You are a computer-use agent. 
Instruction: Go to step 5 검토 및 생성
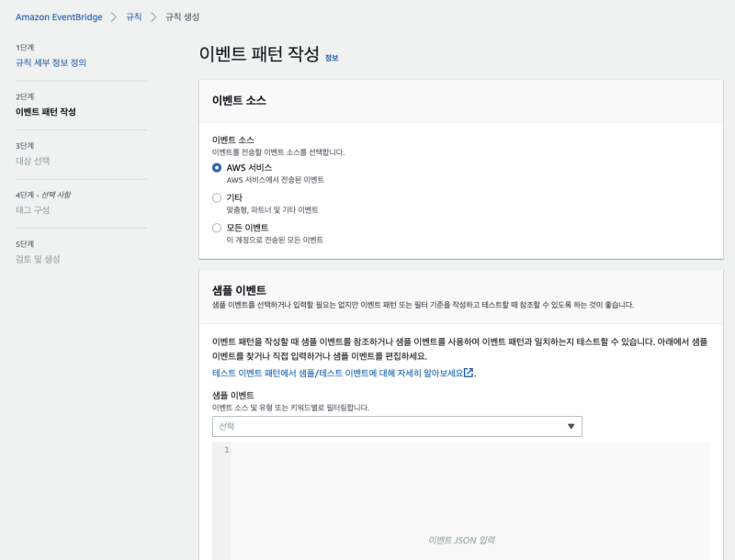point(38,260)
